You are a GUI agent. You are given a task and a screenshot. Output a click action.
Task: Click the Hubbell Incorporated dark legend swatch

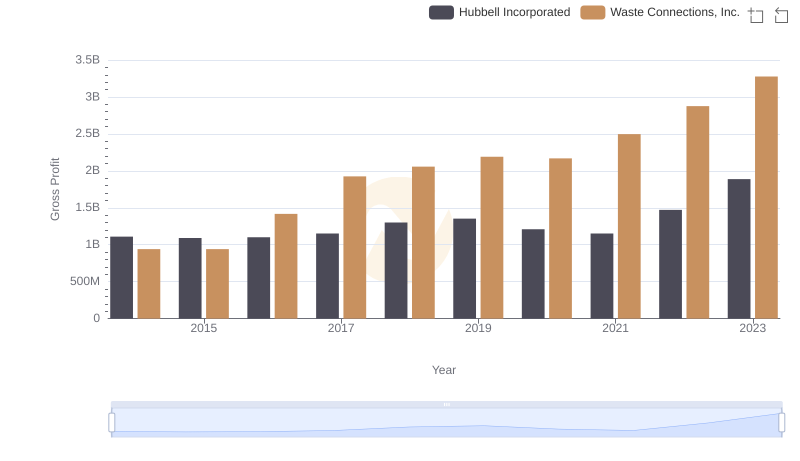tap(441, 12)
